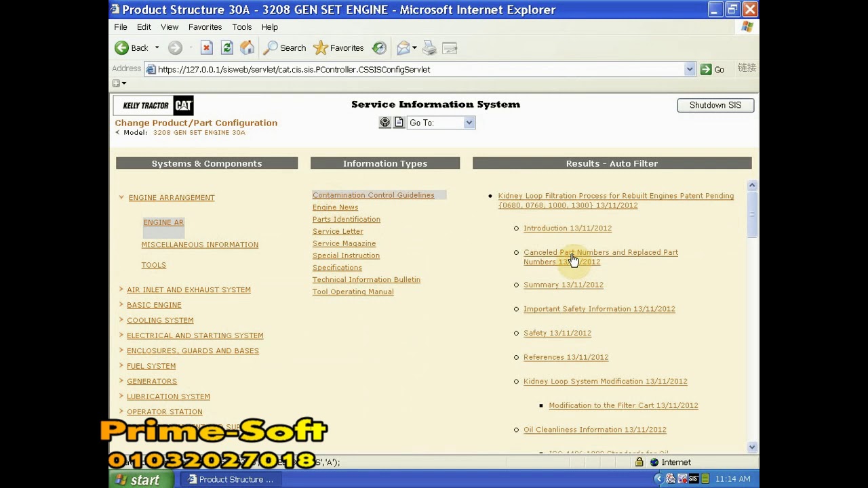The image size is (868, 488).
Task: Open the Tools menu
Action: pos(241,27)
